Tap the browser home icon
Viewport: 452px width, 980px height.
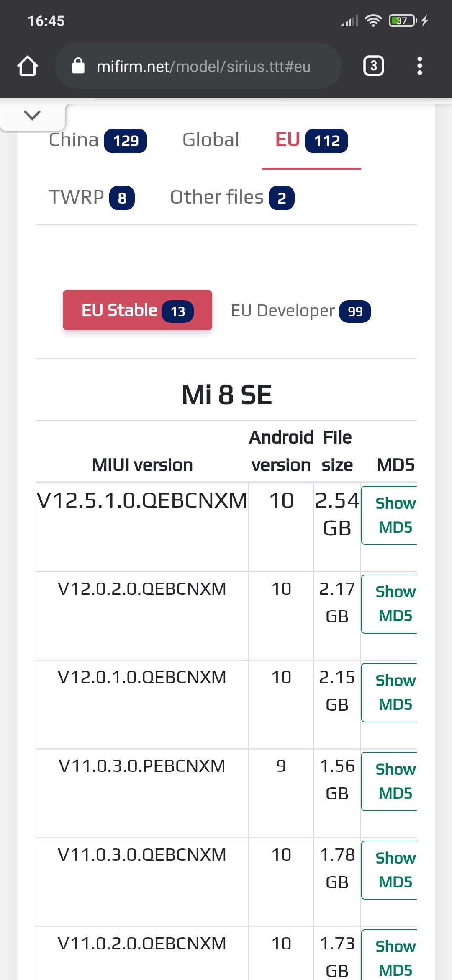(28, 66)
